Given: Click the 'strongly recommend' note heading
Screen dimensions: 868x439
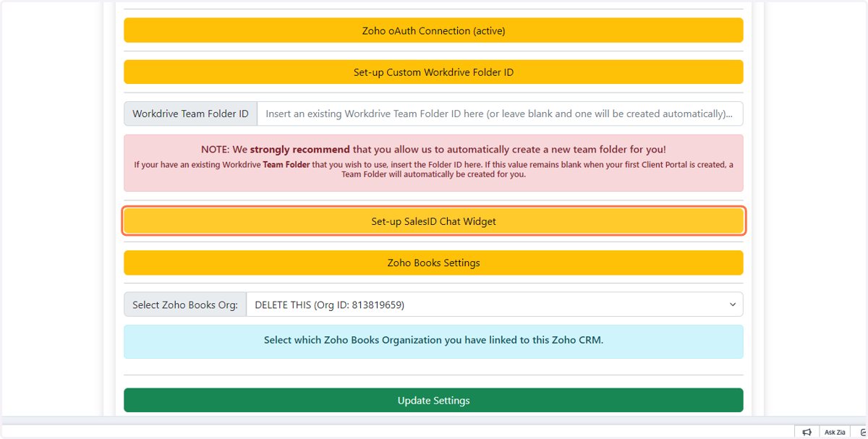Looking at the screenshot, I should point(433,150).
